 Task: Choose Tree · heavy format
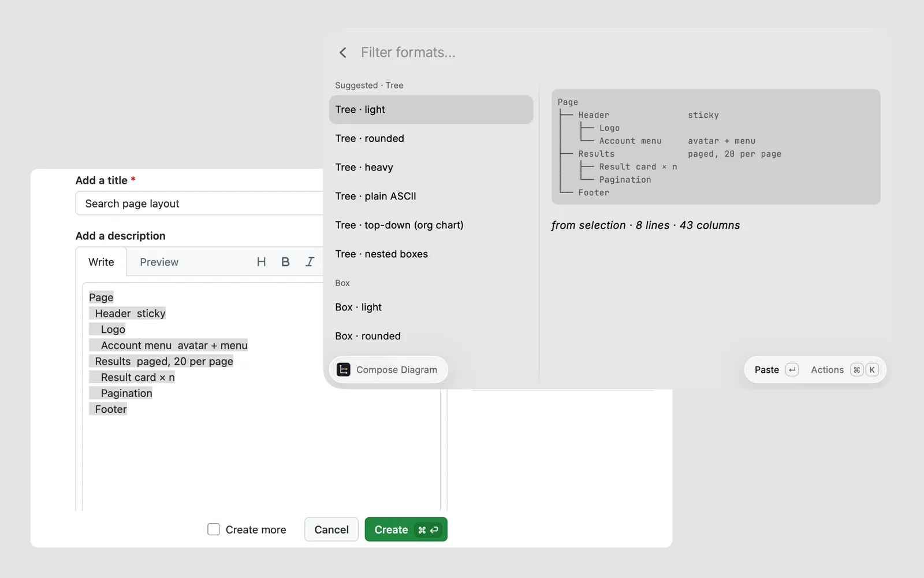pos(431,168)
